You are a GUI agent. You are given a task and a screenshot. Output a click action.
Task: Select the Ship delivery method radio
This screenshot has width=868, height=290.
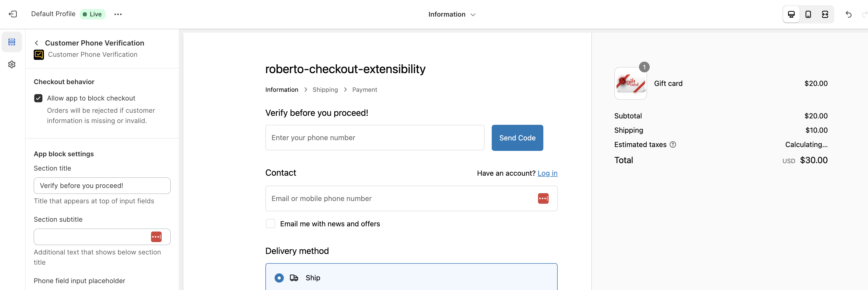point(279,278)
